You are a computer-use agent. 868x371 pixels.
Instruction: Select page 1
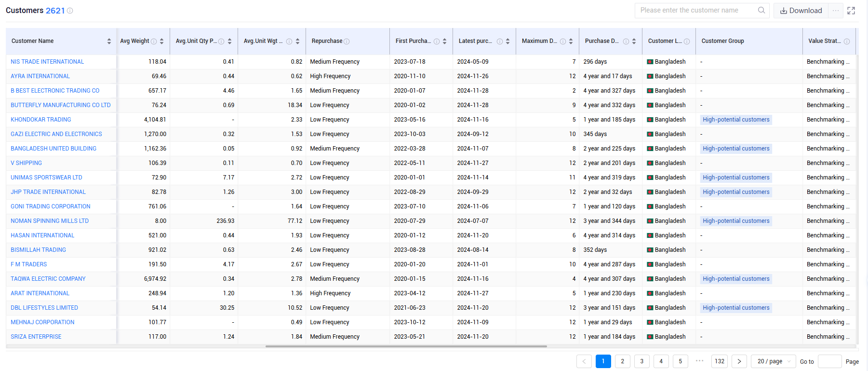603,361
